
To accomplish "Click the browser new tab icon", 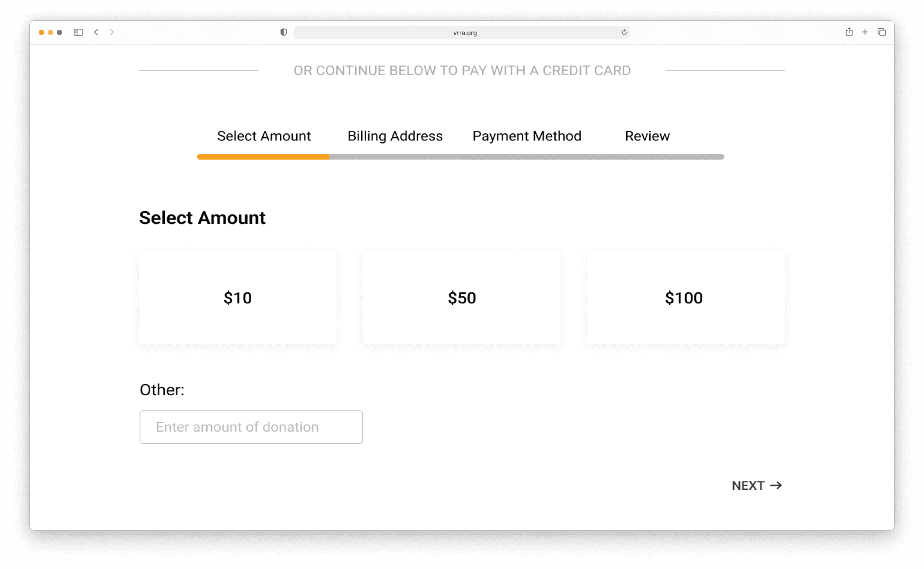I will (865, 32).
